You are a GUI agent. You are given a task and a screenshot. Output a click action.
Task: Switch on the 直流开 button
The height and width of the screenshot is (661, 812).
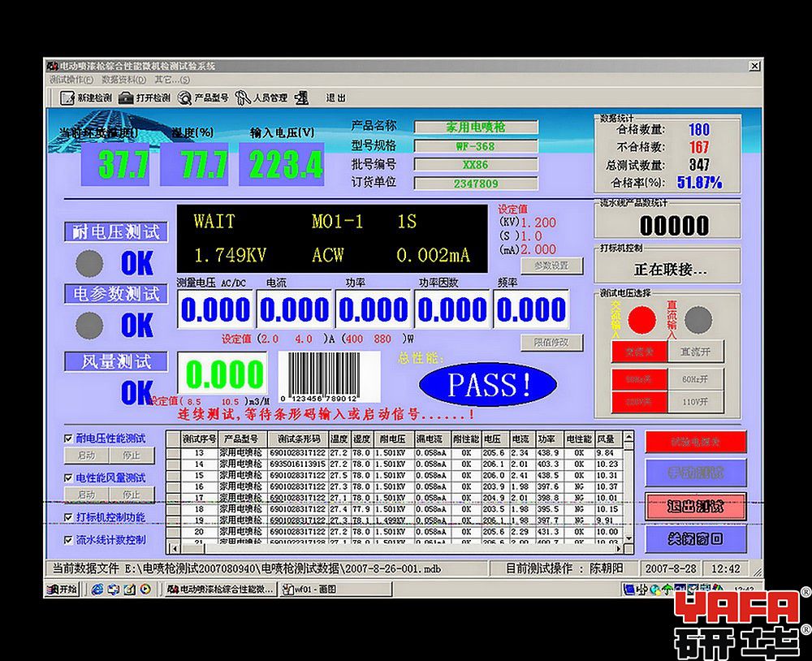click(696, 352)
